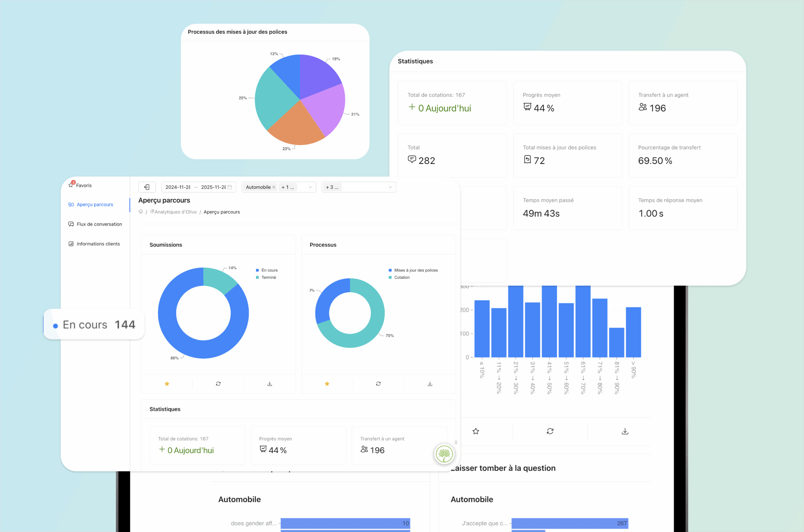Viewport: 804px width, 532px height.
Task: Open Analytiques d'Olivo via the breadcrumb
Action: (x=175, y=211)
